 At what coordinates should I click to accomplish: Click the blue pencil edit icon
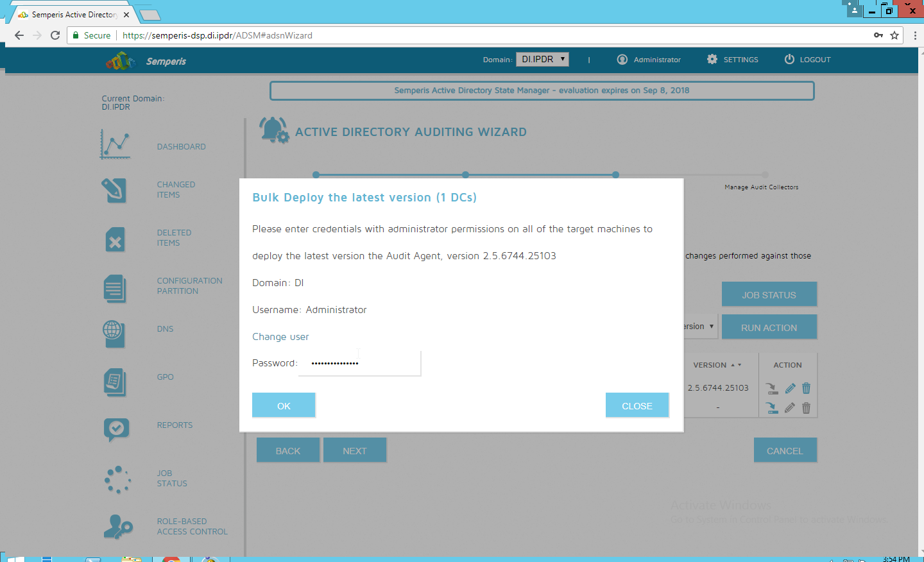click(790, 388)
